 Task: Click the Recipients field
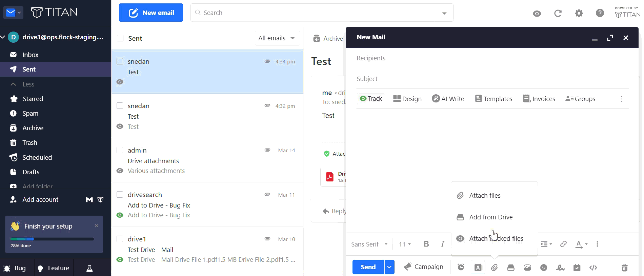click(x=492, y=58)
